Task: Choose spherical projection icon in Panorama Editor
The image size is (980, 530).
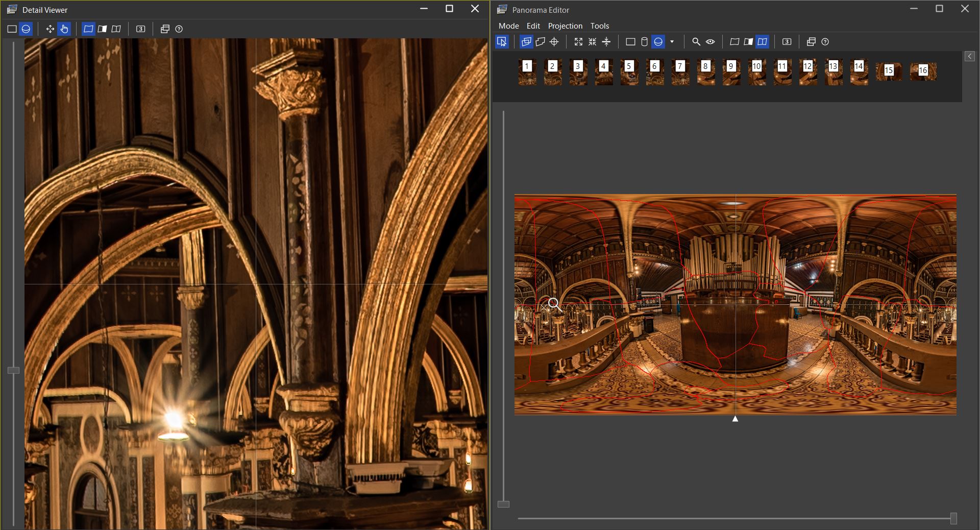Action: tap(658, 42)
